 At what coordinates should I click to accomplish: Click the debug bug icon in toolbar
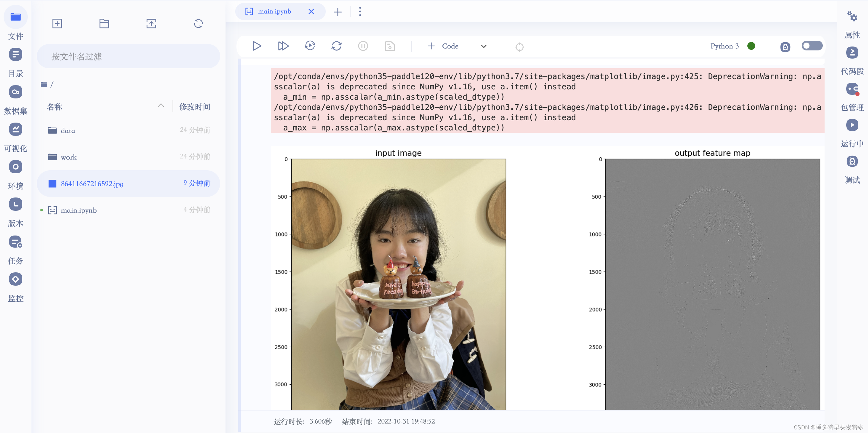click(785, 47)
